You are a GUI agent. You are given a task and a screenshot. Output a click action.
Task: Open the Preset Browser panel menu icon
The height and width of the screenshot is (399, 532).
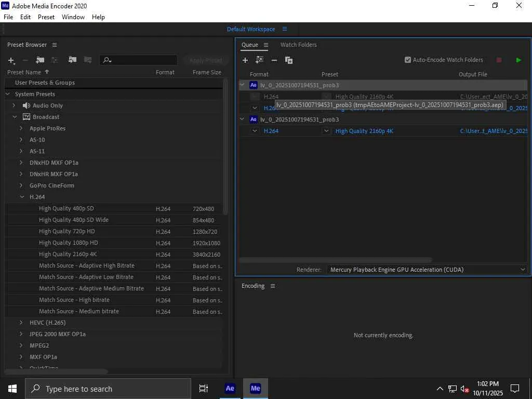55,45
